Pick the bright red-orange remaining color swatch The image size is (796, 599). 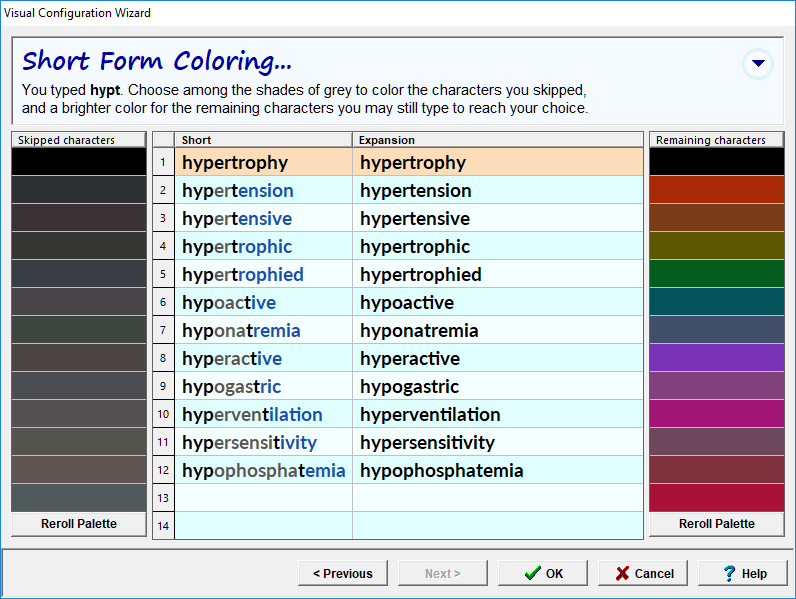[716, 190]
